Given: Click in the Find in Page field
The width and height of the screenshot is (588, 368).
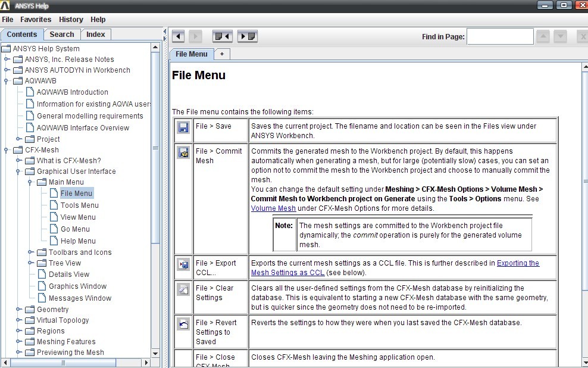Looking at the screenshot, I should (x=500, y=36).
